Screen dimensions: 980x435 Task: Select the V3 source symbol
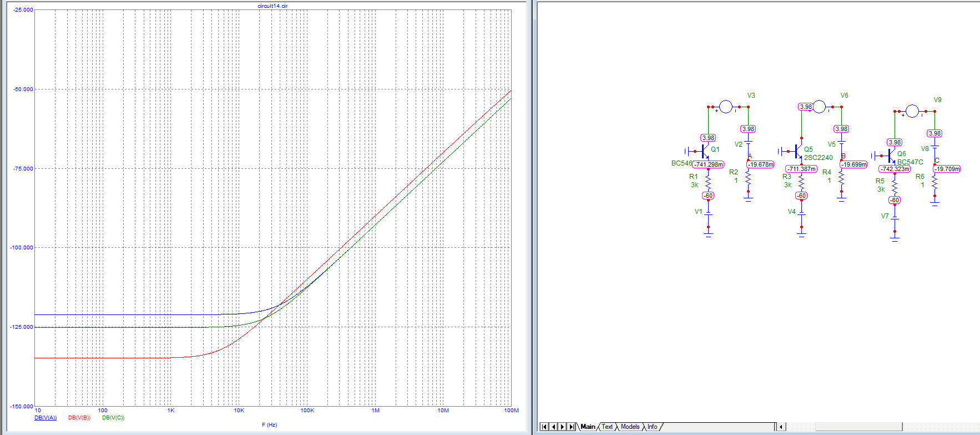(x=726, y=107)
